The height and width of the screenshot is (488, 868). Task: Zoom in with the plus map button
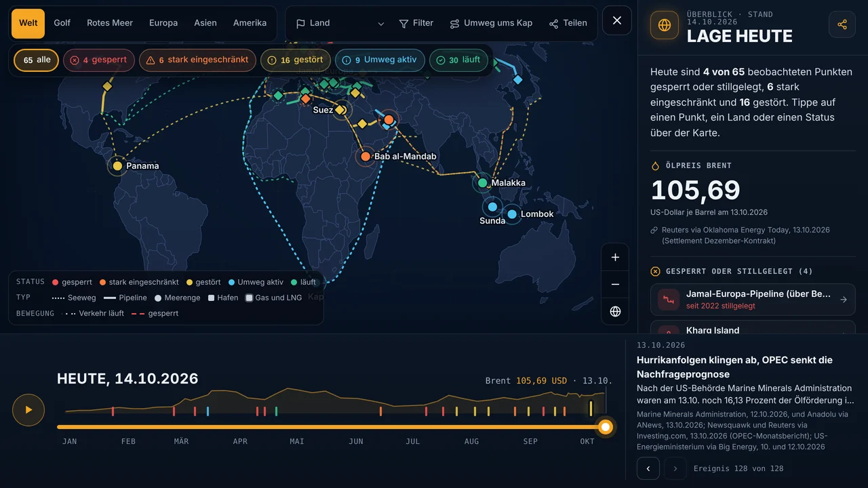(x=615, y=258)
